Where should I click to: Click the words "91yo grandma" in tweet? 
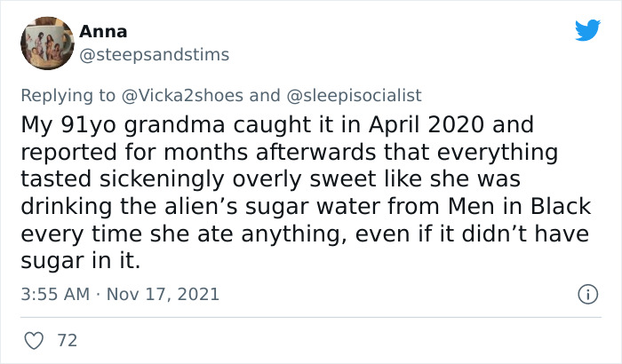124,125
